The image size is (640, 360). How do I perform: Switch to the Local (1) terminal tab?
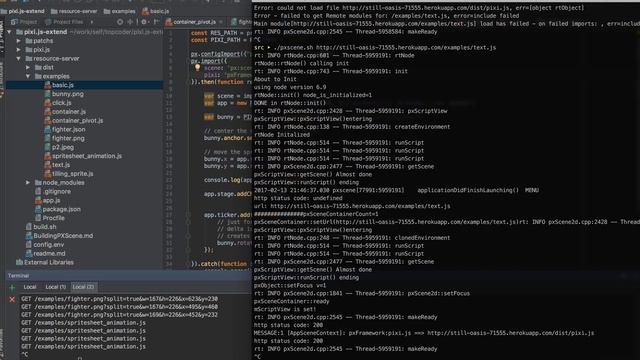[56, 287]
